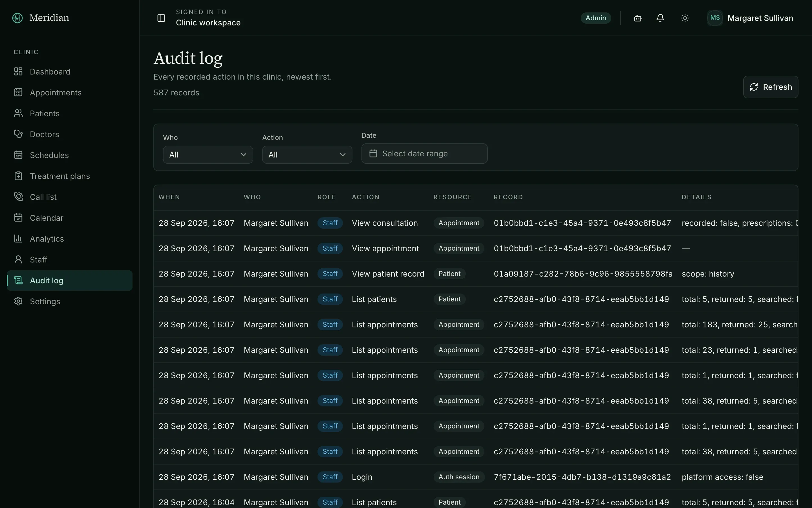
Task: Navigate to Appointments in sidebar
Action: pos(69,92)
